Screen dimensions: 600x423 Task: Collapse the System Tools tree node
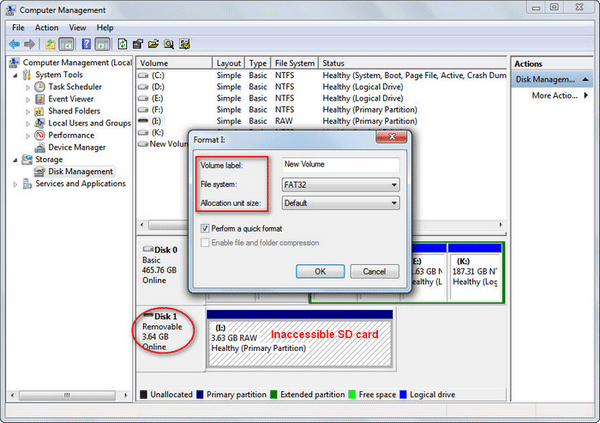[15, 75]
